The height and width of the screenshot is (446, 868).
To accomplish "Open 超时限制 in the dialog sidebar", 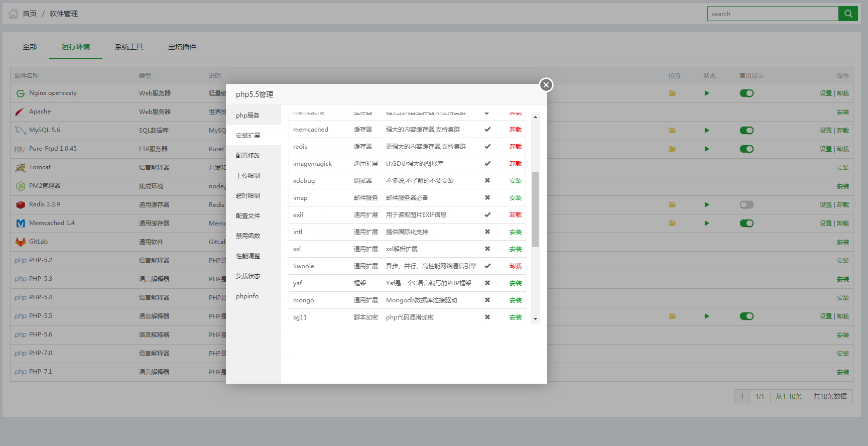I will [254, 195].
